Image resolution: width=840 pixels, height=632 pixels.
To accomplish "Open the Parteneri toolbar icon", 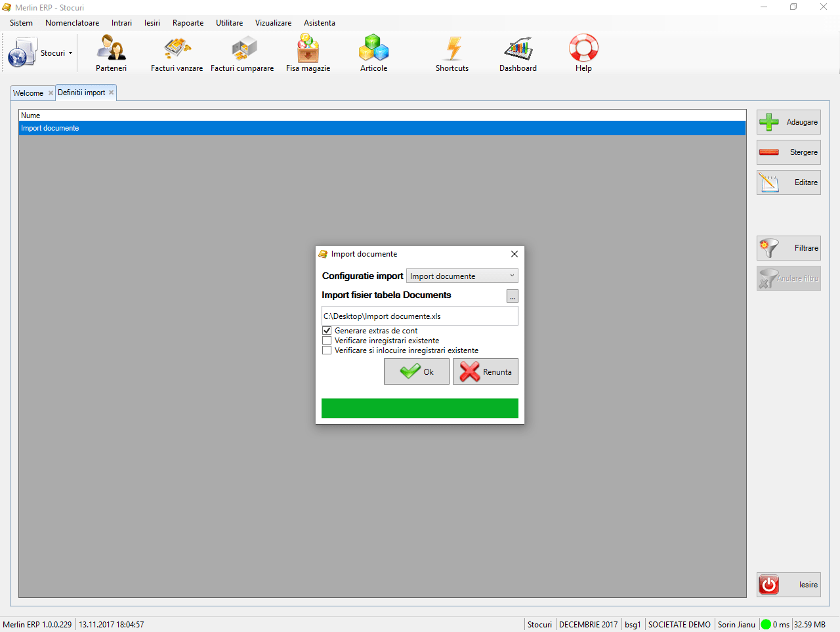I will click(111, 49).
